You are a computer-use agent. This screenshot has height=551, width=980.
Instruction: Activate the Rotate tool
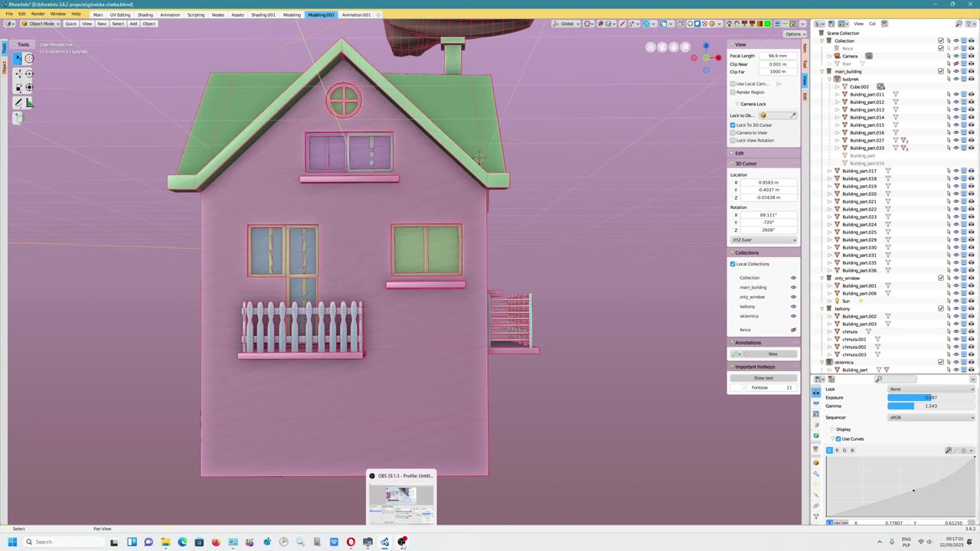click(x=29, y=73)
